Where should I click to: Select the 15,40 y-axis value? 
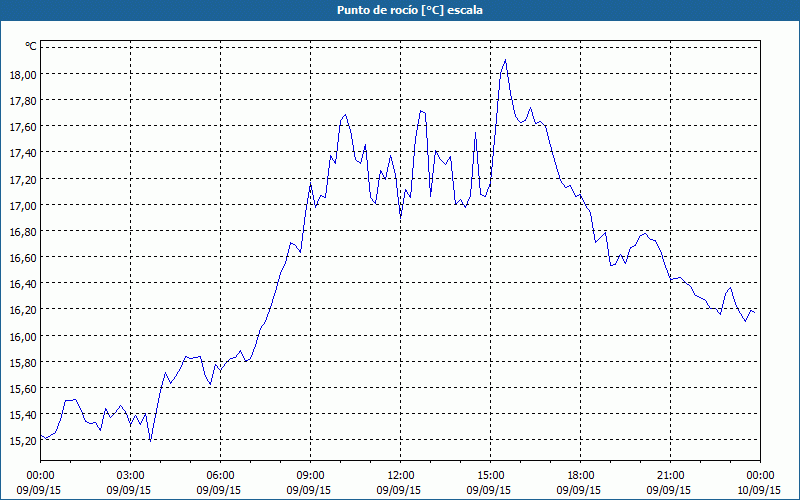point(23,415)
